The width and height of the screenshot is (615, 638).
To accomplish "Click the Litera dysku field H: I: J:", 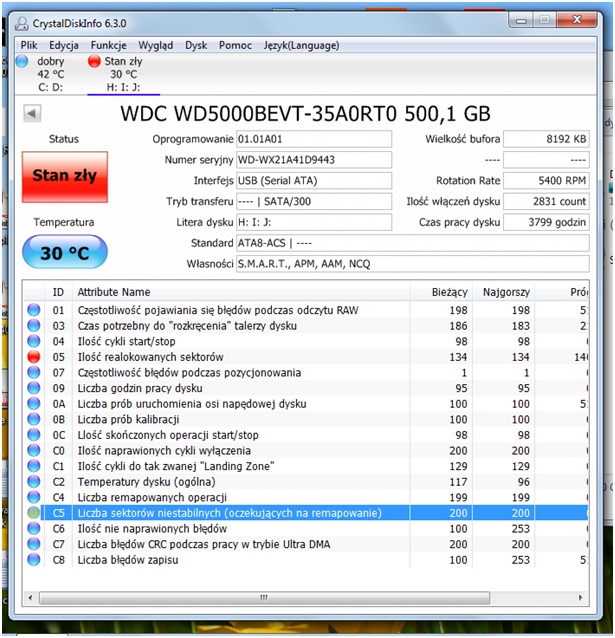I will coord(314,222).
